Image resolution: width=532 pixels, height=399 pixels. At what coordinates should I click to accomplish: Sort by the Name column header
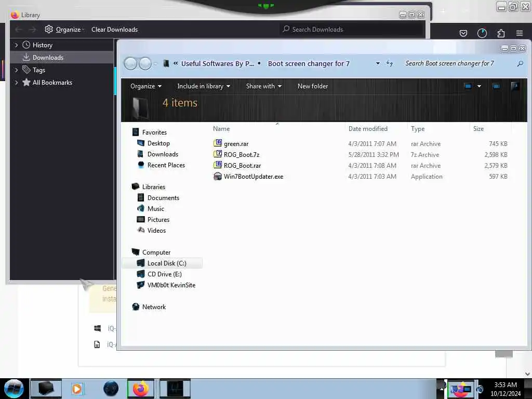point(221,129)
